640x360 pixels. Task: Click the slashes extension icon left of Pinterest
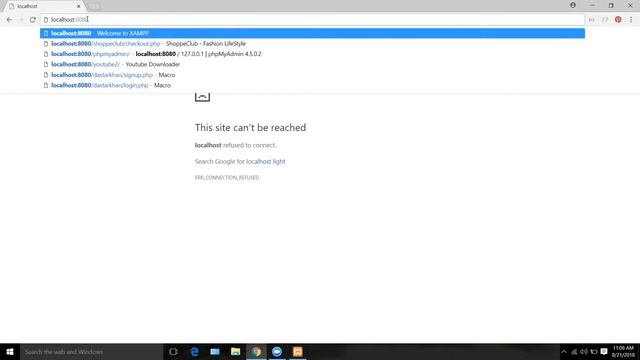[x=605, y=20]
